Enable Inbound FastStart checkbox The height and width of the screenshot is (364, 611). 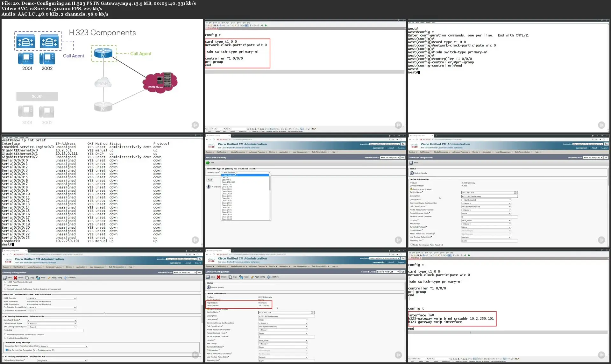point(5,338)
